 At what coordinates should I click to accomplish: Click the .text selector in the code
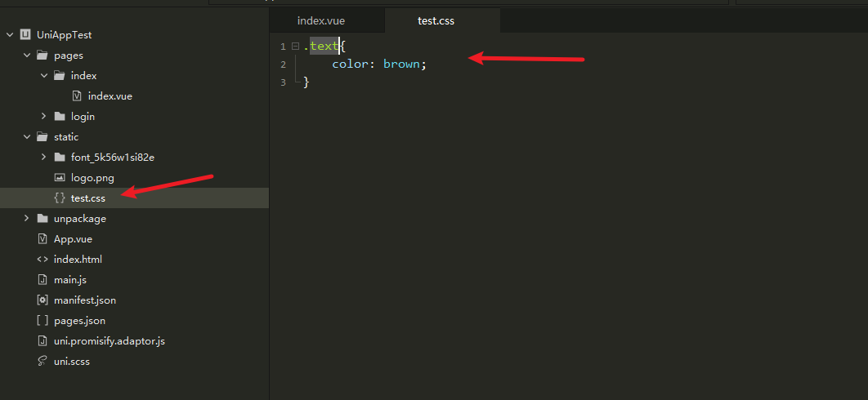[x=321, y=47]
